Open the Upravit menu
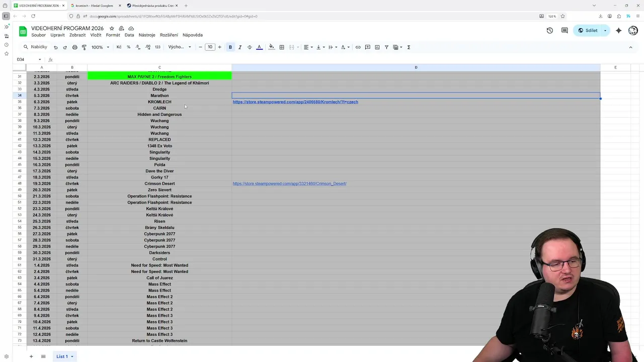This screenshot has height=362, width=644. (x=57, y=35)
